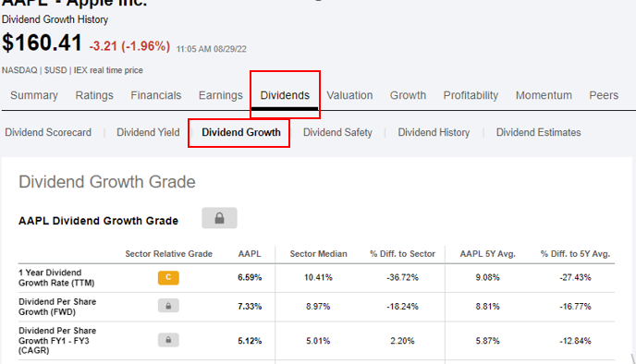The image size is (636, 364).
Task: Click the 8.97% sector median value
Action: (318, 307)
